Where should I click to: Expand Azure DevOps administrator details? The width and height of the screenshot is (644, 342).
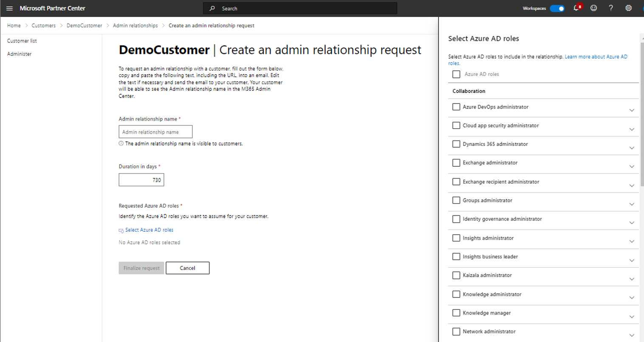click(632, 110)
